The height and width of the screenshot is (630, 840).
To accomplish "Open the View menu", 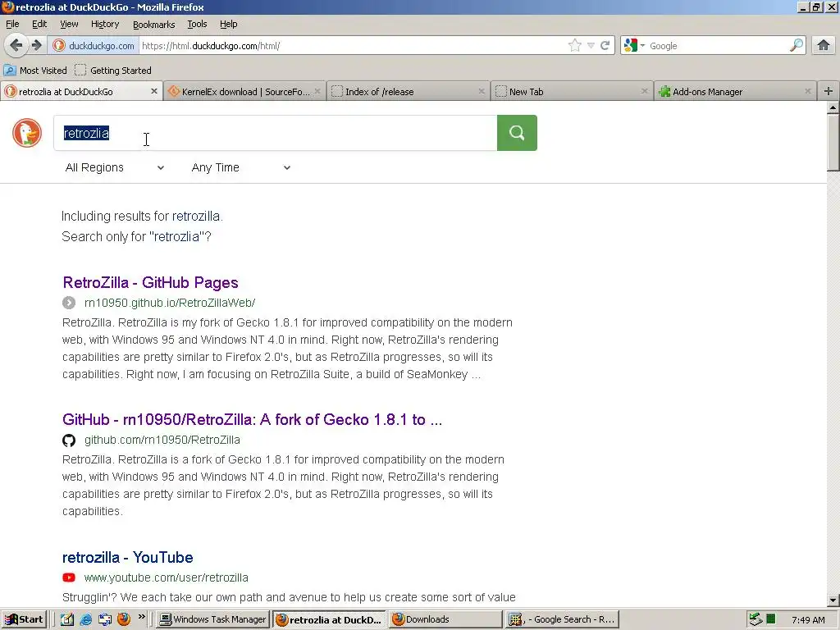I will pos(69,24).
